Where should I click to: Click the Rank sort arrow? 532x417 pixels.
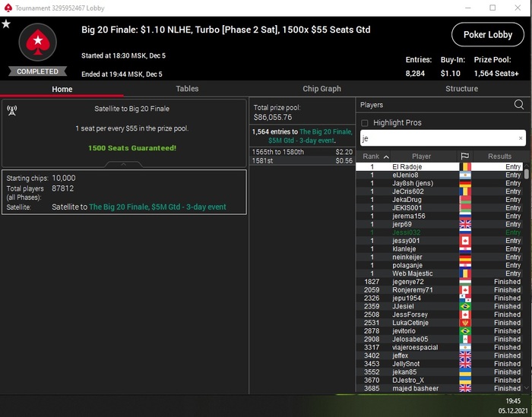pyautogui.click(x=386, y=156)
